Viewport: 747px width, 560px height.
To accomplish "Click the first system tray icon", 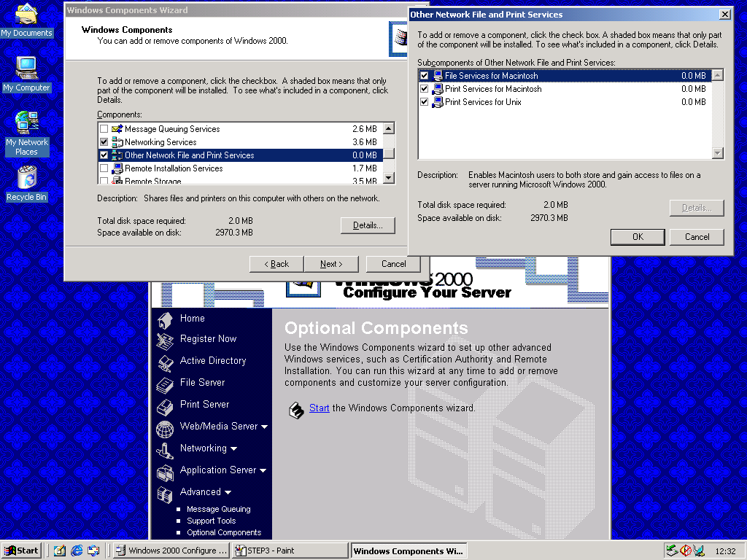I will pyautogui.click(x=672, y=551).
